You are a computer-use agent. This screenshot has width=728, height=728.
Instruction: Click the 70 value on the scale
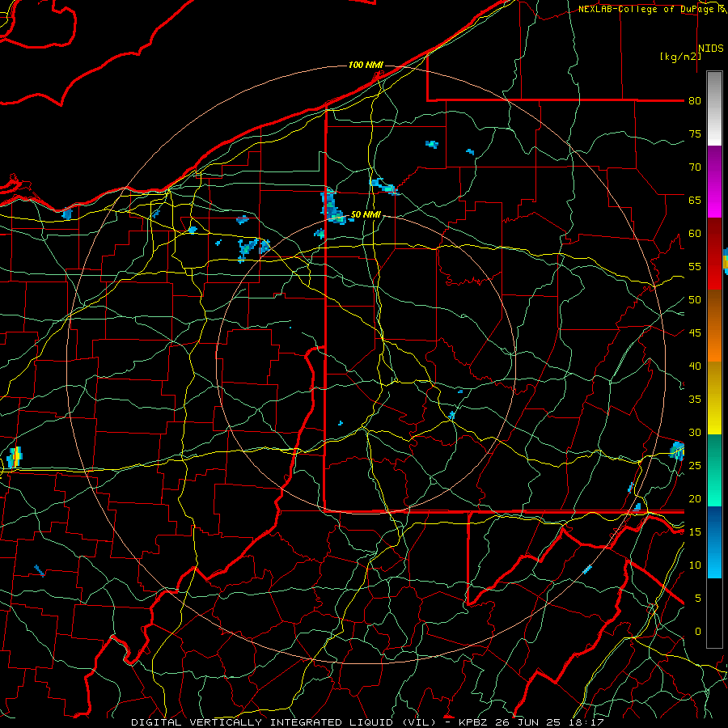click(695, 167)
